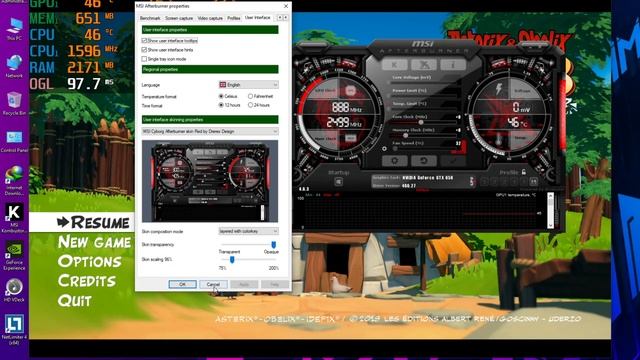Click fan speed auto gear icon in Afterburner
Screen dimensions: 640x360
click(x=384, y=149)
